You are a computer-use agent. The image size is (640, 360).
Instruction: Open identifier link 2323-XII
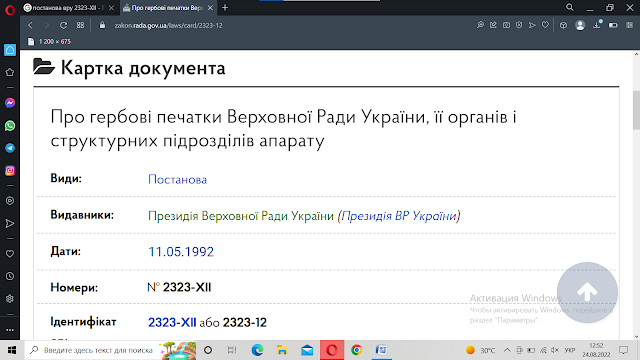coord(172,323)
